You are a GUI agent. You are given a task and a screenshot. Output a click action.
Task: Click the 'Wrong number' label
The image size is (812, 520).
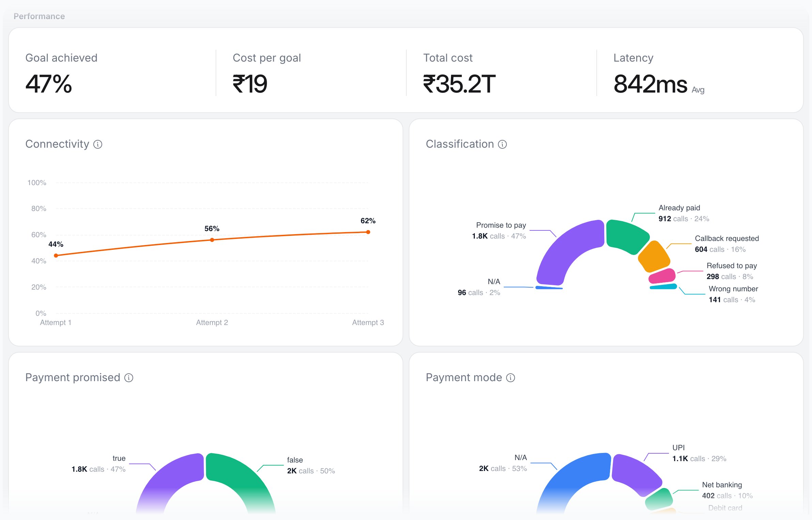[733, 289]
